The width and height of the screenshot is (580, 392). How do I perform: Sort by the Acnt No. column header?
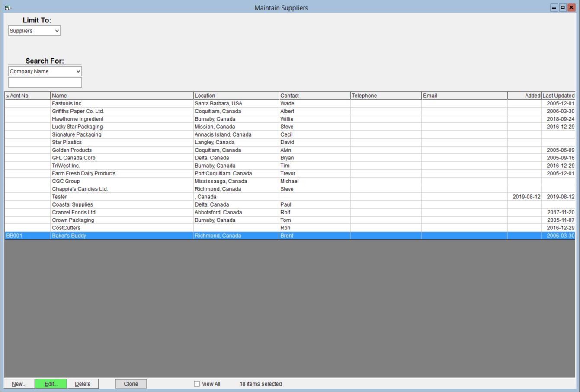(28, 96)
